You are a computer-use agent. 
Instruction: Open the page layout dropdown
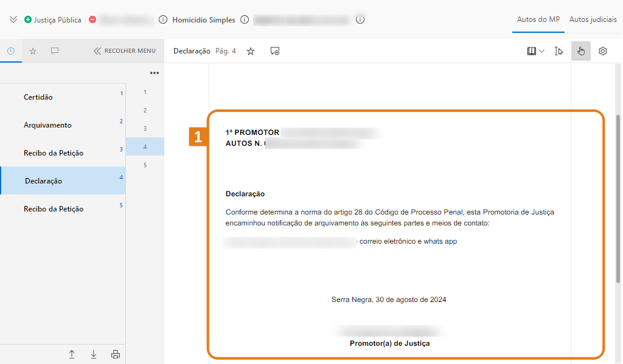click(535, 51)
